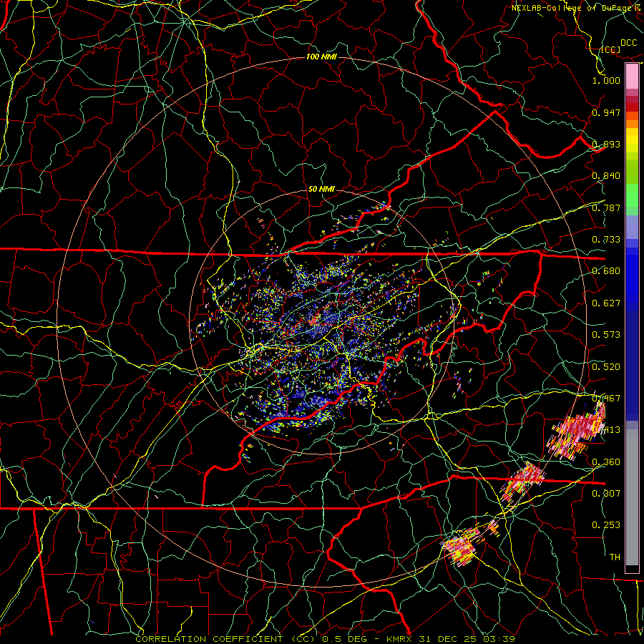The image size is (644, 644).
Task: Click the 0.627 scale value
Action: pyautogui.click(x=606, y=303)
